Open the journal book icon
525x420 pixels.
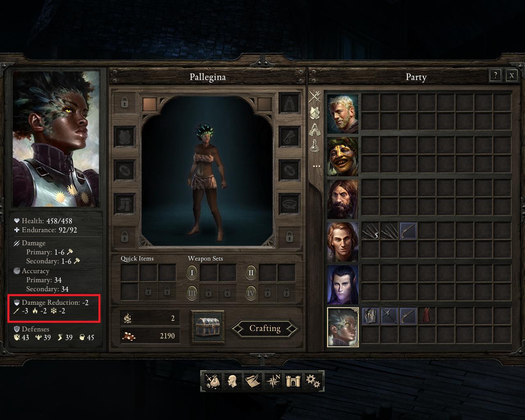[253, 381]
